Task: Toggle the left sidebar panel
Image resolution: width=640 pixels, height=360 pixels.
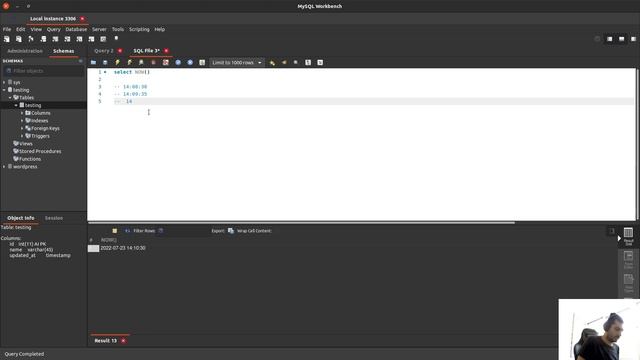Action: [x=609, y=39]
